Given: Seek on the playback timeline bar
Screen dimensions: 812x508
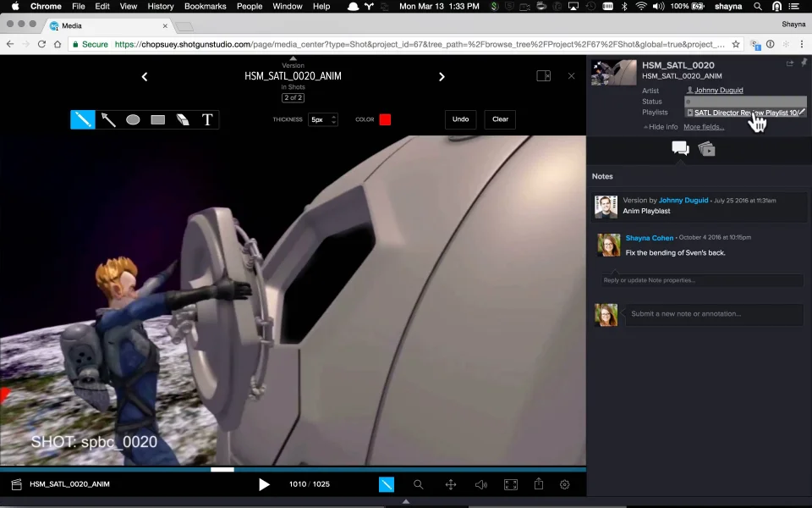Looking at the screenshot, I should coord(294,470).
